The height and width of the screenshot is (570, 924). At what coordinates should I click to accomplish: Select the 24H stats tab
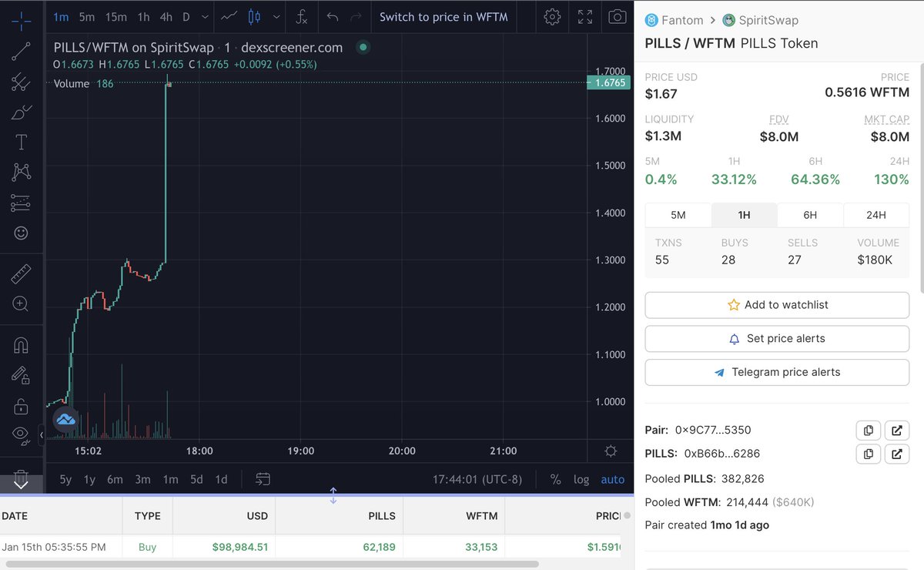(876, 215)
